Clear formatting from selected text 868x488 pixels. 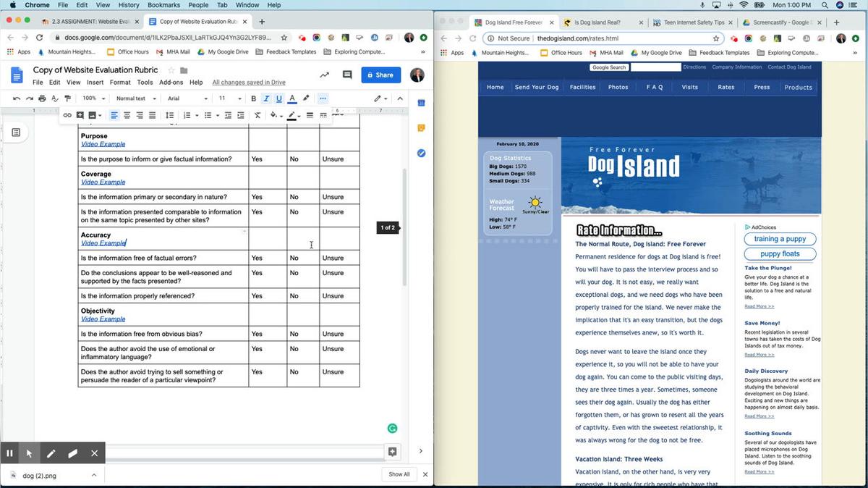258,115
